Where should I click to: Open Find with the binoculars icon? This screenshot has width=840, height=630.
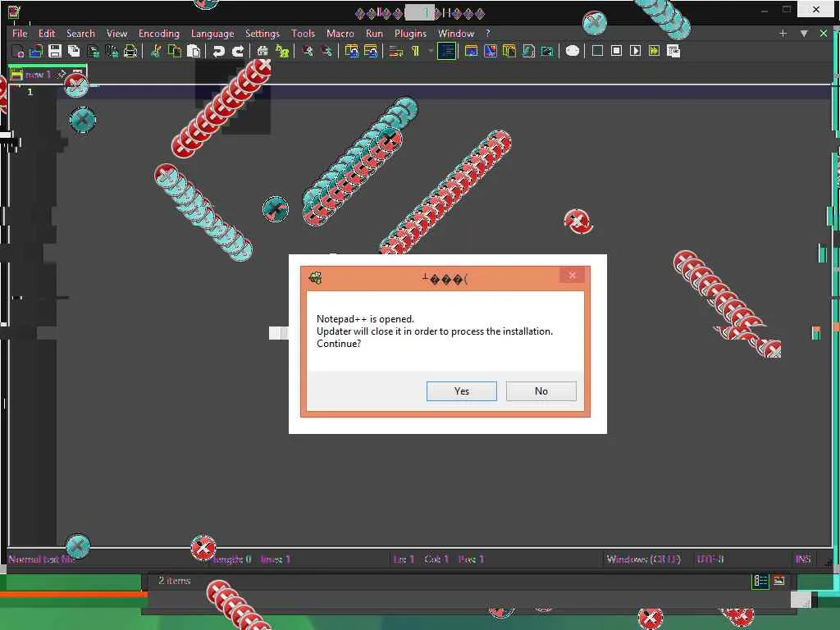coord(262,51)
